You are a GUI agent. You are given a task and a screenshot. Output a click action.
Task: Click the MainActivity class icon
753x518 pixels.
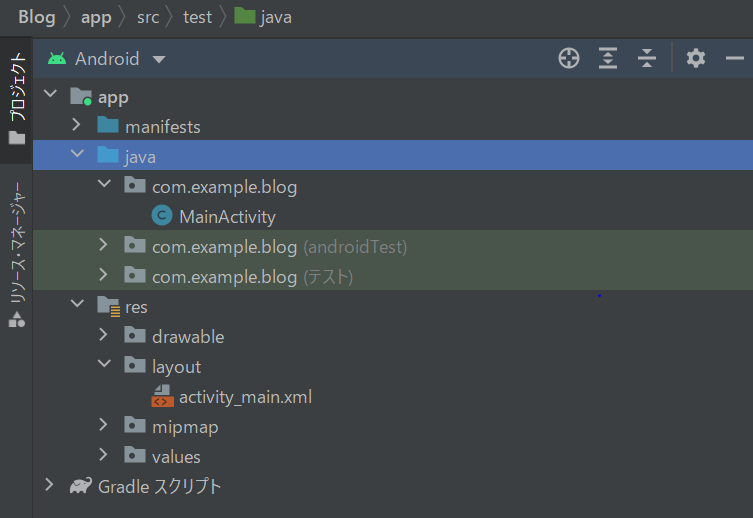click(x=161, y=217)
